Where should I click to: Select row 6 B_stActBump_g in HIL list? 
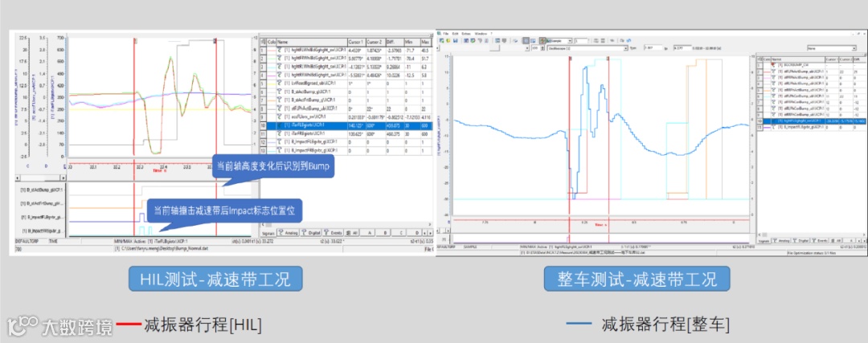346,92
